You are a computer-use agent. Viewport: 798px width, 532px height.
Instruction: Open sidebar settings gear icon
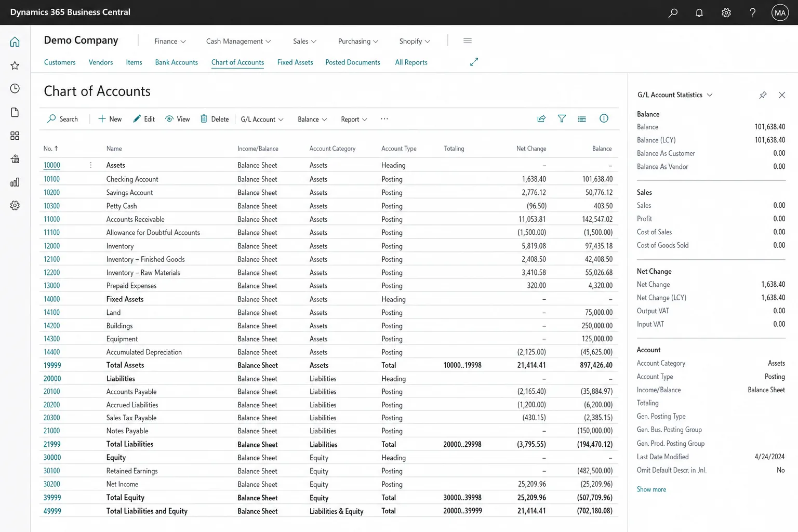point(15,206)
